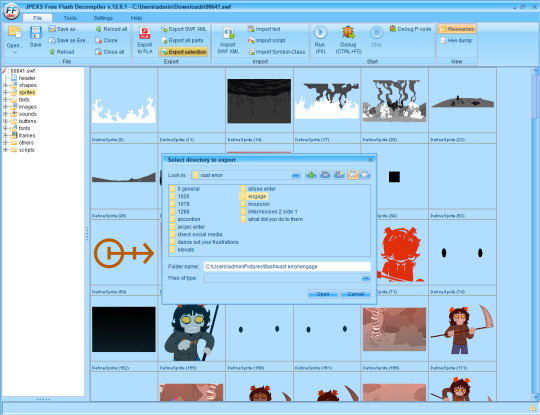This screenshot has width=540, height=415.
Task: Click Export all parts
Action: point(182,40)
